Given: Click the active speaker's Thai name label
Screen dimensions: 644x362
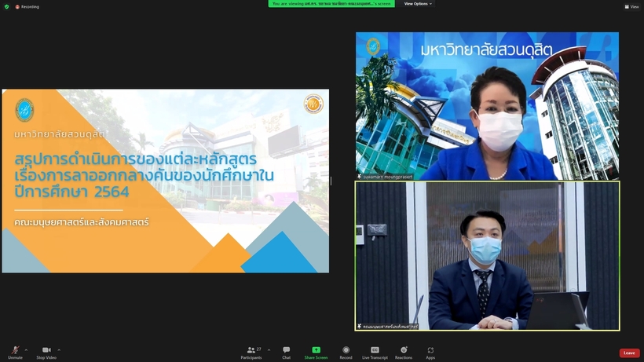Looking at the screenshot, I should tap(388, 327).
